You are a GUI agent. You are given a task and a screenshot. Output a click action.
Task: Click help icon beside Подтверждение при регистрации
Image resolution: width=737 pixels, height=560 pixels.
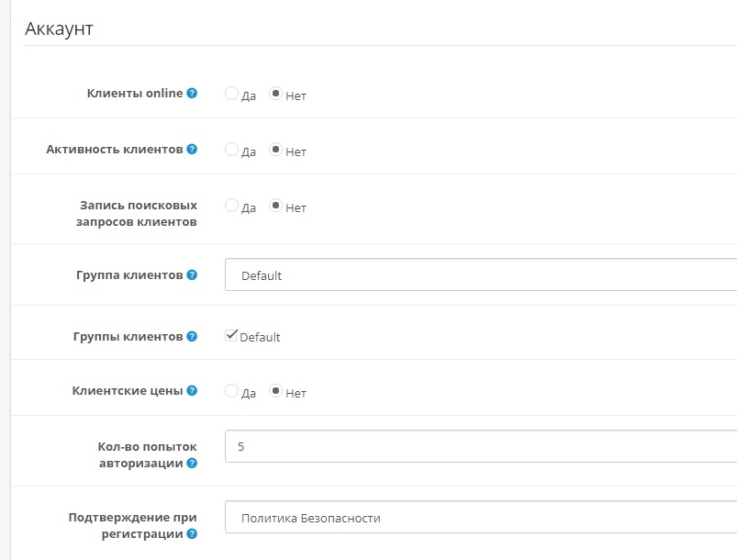click(192, 533)
